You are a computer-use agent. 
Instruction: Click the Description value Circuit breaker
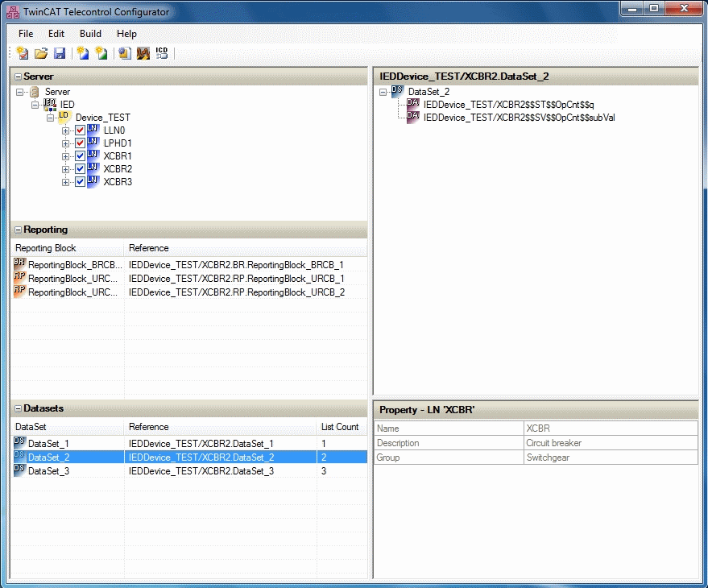(x=611, y=443)
